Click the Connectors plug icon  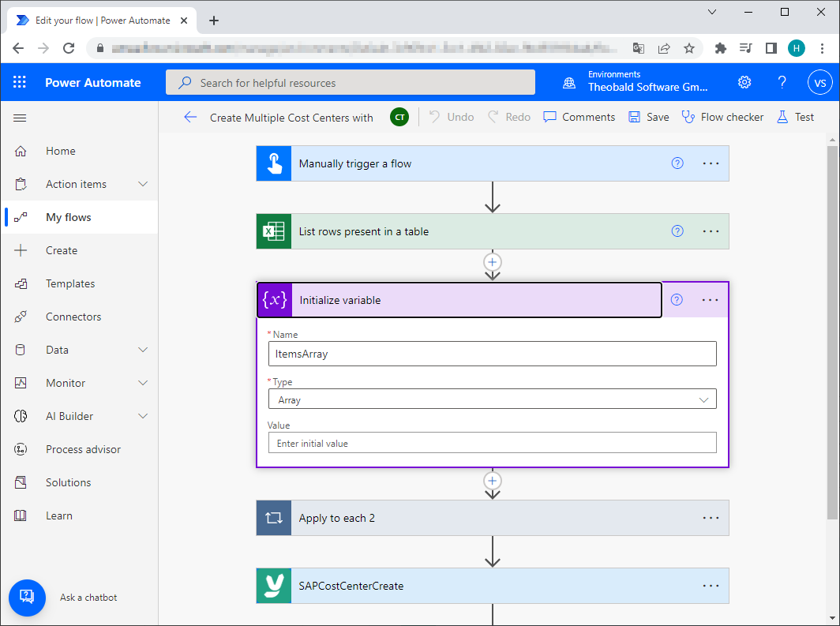(x=21, y=317)
